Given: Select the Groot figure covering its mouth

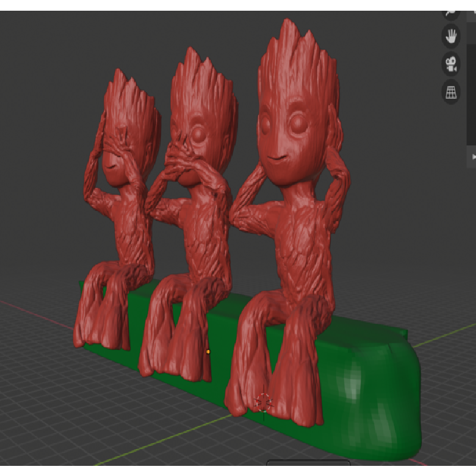Looking at the screenshot, I should click(190, 238).
